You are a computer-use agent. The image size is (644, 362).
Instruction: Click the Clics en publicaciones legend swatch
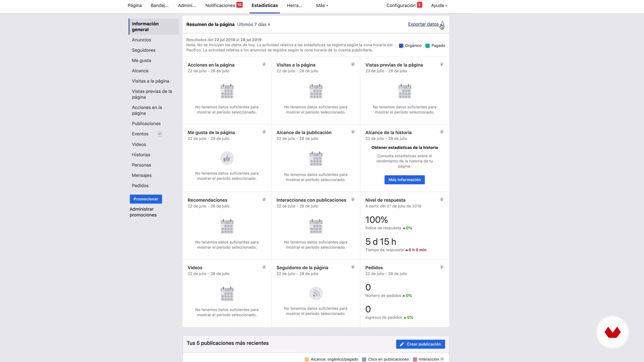364,359
